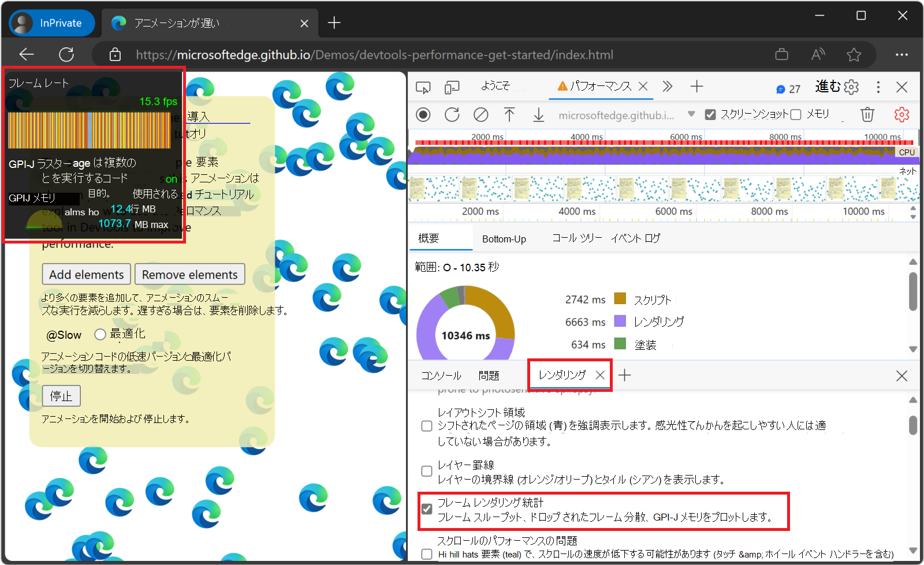Click the CPU chart in timeline overview
This screenshot has width=924, height=565.
[x=663, y=155]
